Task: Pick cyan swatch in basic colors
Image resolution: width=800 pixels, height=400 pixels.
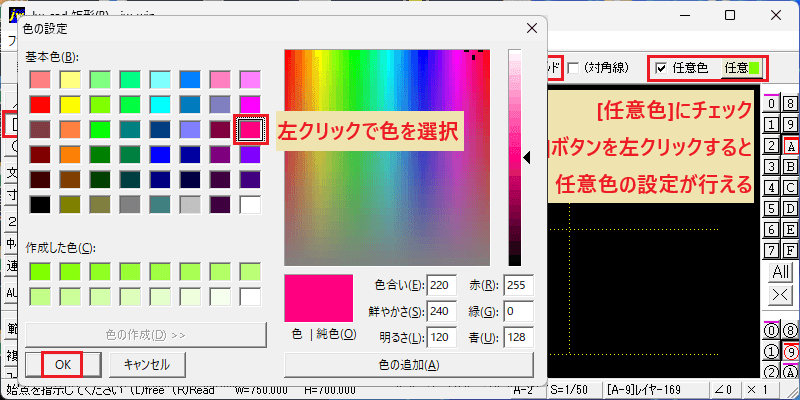Action: coord(160,105)
